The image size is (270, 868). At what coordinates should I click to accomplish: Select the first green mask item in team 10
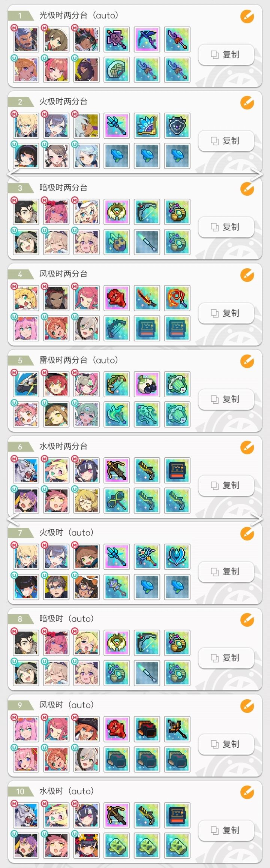(117, 845)
